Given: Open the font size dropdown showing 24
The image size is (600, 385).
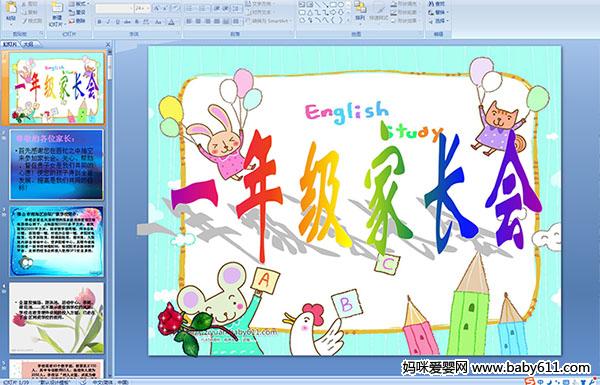Looking at the screenshot, I should tap(142, 8).
